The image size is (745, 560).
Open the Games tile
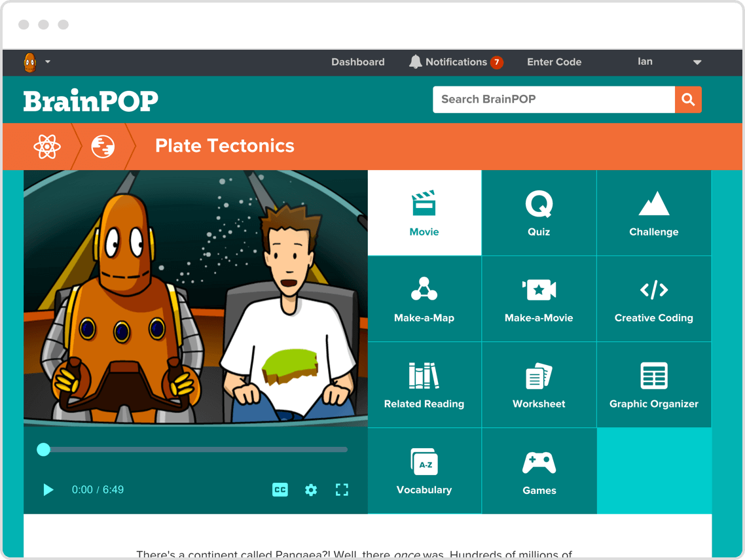539,471
